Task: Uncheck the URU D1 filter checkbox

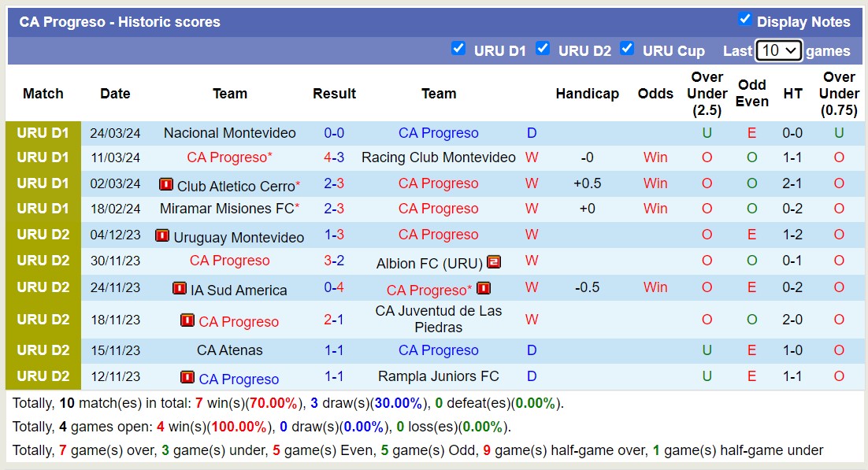Action: (458, 49)
